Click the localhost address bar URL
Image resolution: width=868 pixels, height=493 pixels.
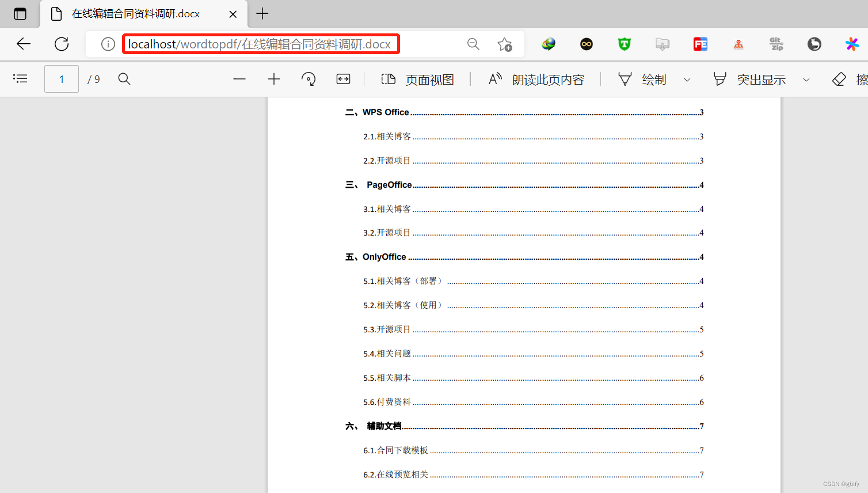[260, 44]
